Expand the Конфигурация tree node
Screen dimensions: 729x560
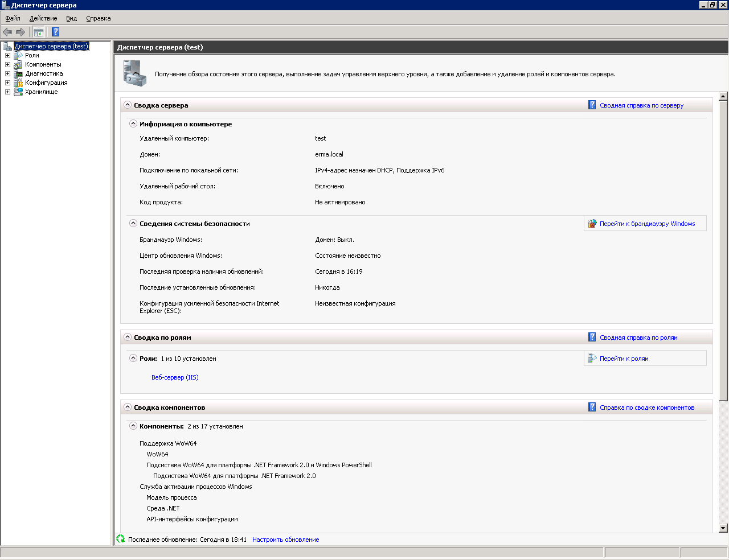point(7,83)
